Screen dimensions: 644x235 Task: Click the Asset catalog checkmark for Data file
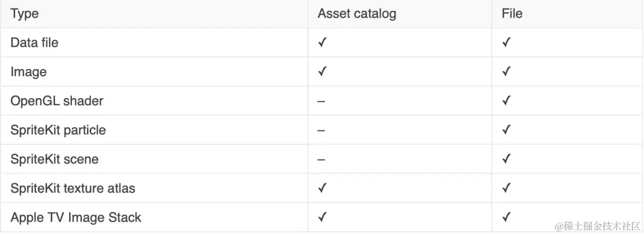click(x=322, y=43)
